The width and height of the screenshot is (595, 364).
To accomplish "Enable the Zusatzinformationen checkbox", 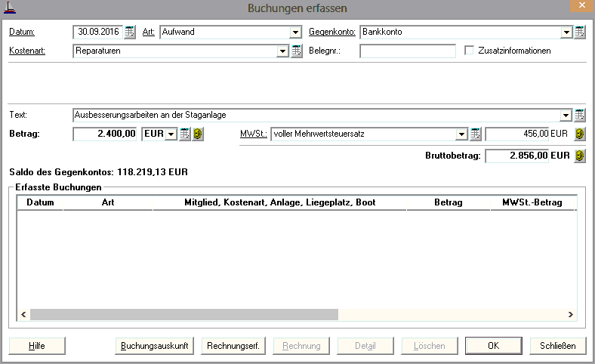I will 469,51.
